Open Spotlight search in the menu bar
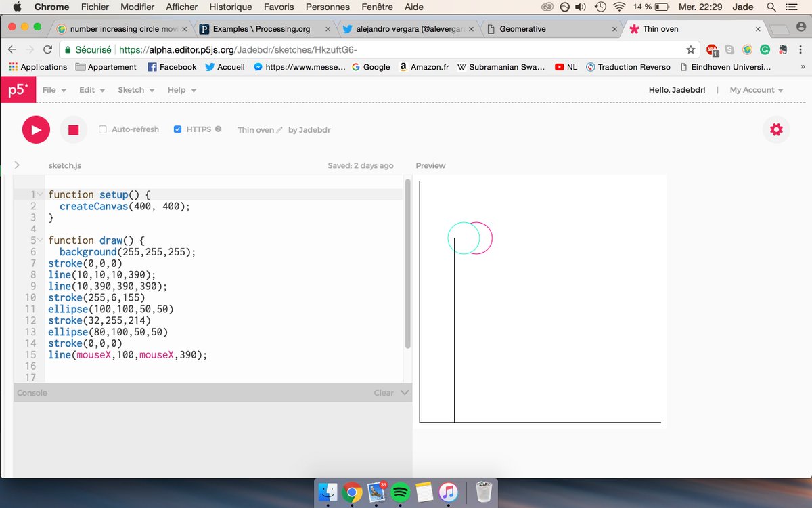The height and width of the screenshot is (508, 812). point(771,7)
